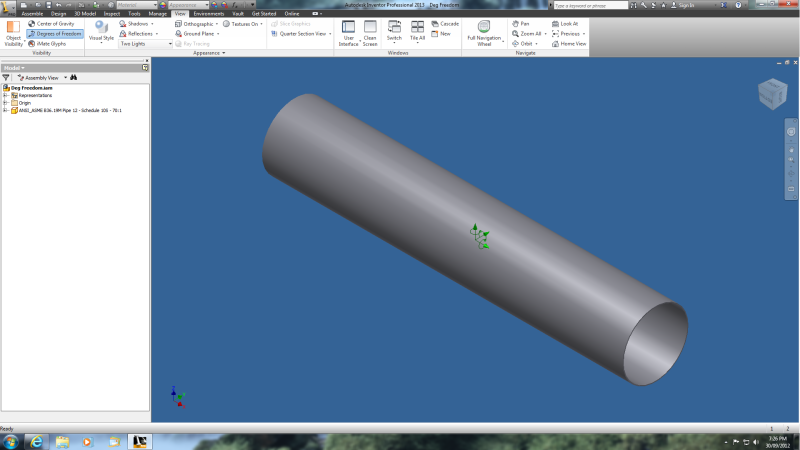This screenshot has width=800, height=450.
Task: Switch to the Assemble ribbon tab
Action: click(x=33, y=13)
